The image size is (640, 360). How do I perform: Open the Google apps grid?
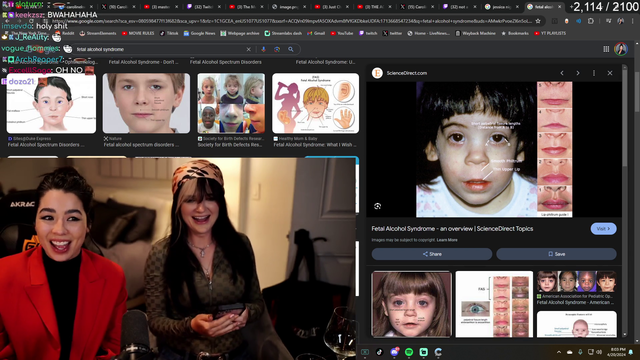606,49
